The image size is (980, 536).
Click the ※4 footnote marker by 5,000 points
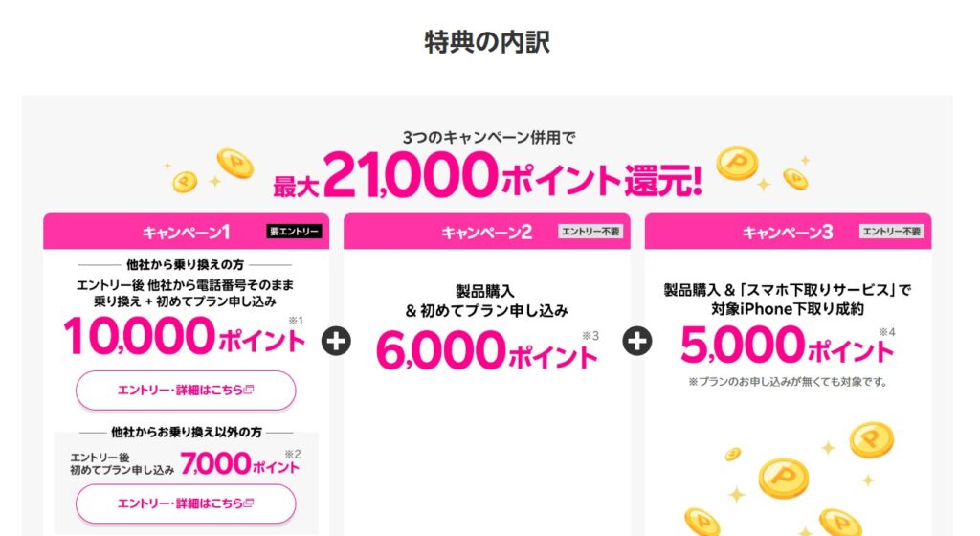click(891, 333)
